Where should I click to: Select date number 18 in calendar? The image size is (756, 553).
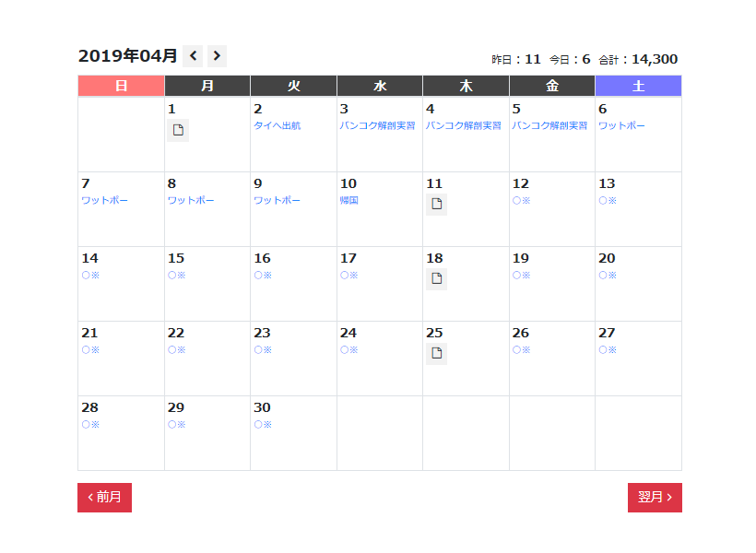tap(434, 258)
